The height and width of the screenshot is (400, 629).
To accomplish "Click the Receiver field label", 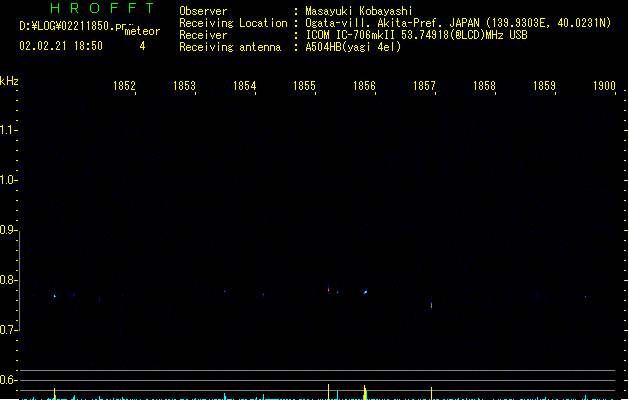I will click(x=203, y=35).
